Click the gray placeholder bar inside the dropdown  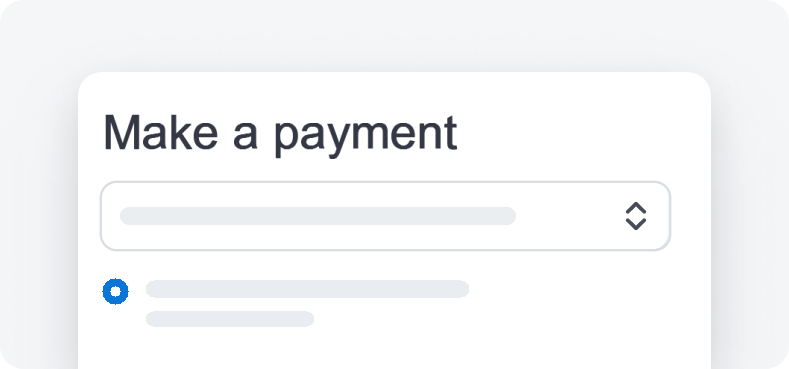click(318, 216)
